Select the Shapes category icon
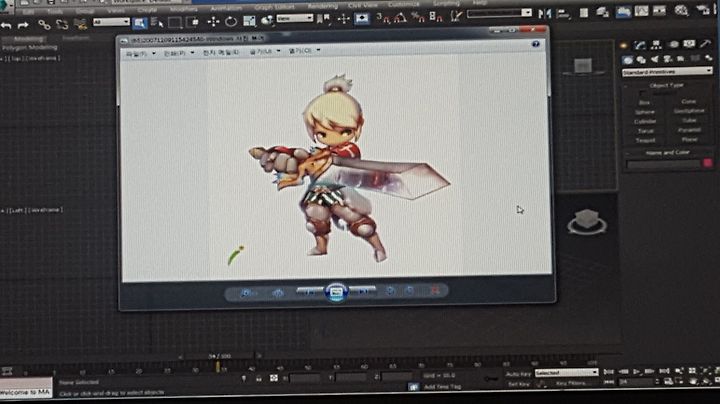The image size is (720, 404). 641,59
